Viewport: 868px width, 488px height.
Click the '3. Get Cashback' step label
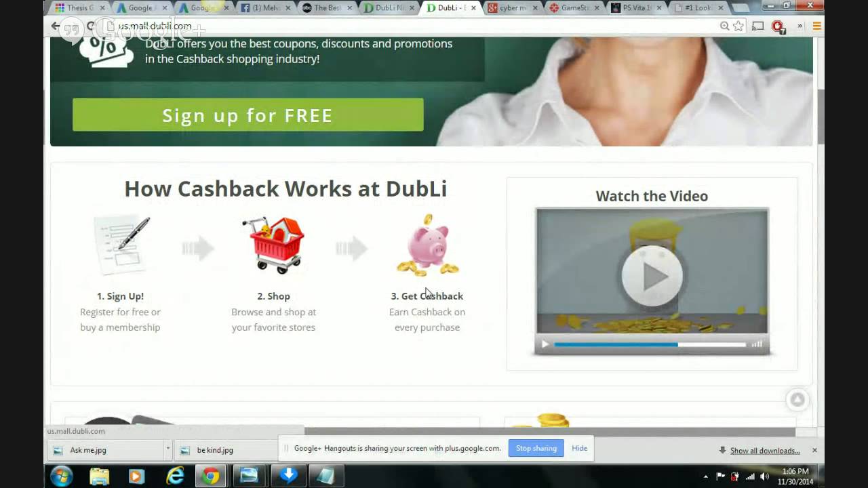tap(427, 296)
